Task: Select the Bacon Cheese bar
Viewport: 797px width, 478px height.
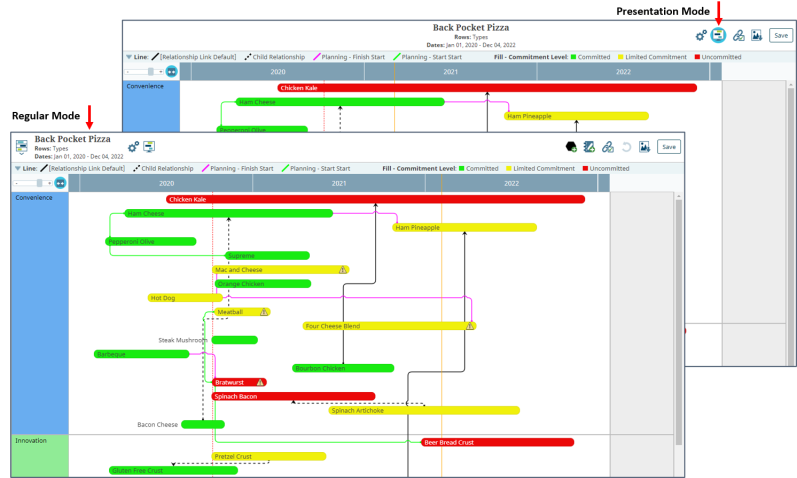Action: pyautogui.click(x=203, y=425)
